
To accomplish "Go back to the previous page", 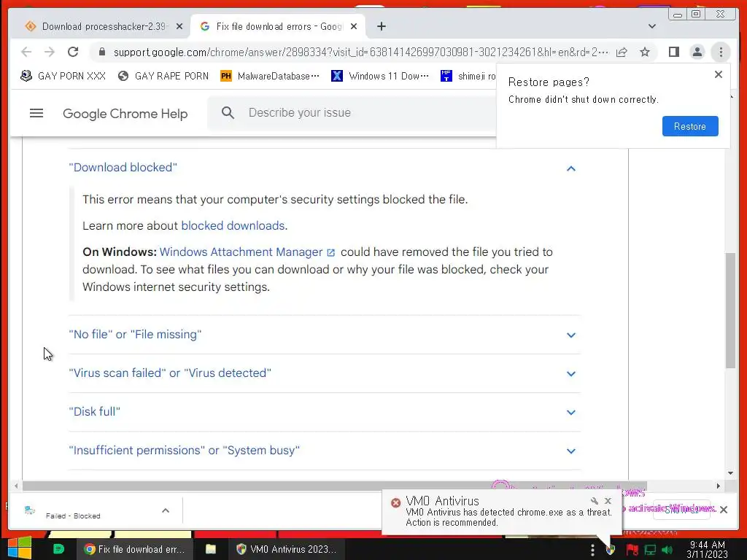I will (26, 52).
